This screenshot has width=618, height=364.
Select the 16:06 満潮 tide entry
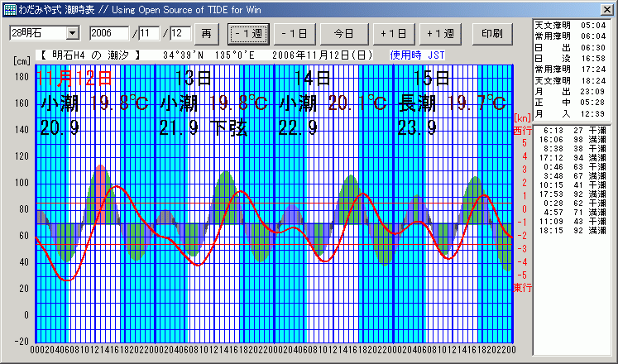(573, 140)
